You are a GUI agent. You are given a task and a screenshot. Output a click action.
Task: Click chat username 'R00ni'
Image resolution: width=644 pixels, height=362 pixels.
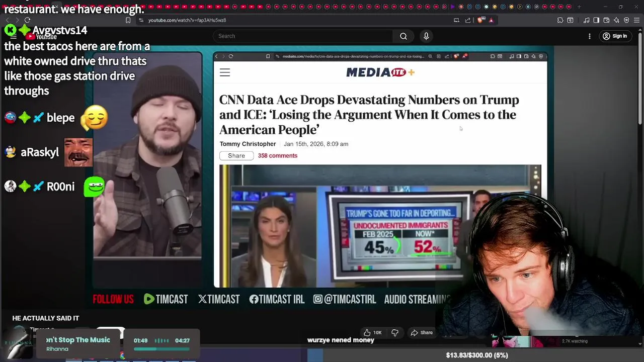[60, 187]
